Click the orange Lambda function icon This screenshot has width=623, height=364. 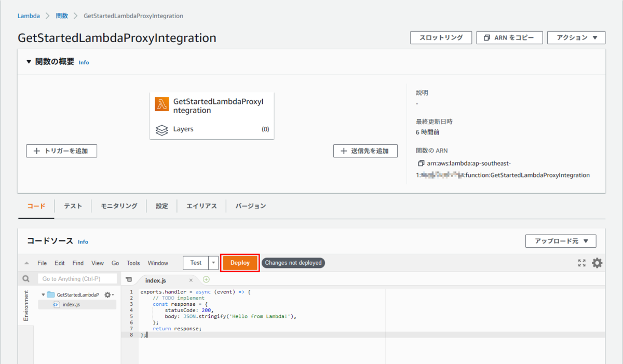[x=162, y=104]
